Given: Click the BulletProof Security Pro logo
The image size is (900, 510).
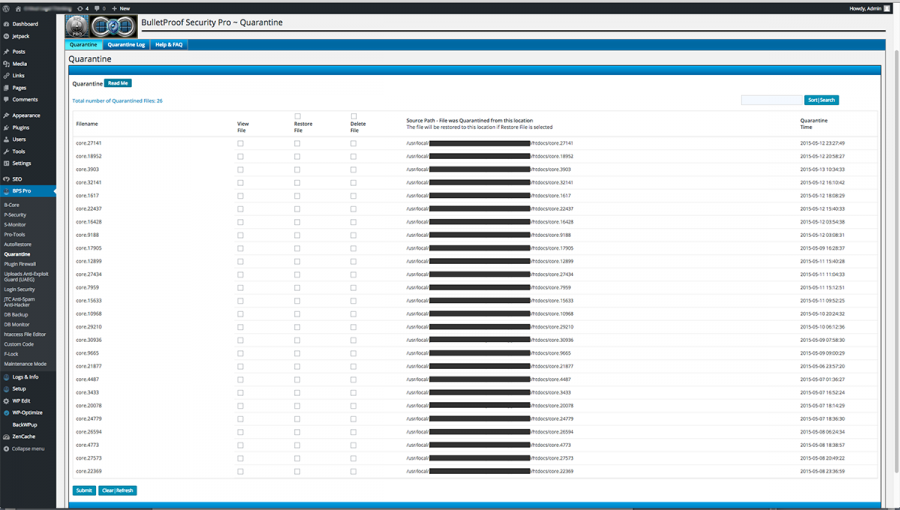Looking at the screenshot, I should pyautogui.click(x=100, y=26).
